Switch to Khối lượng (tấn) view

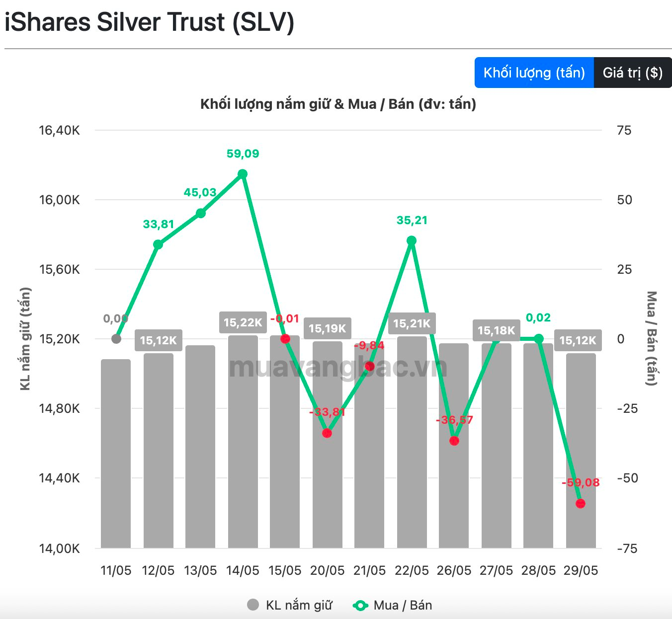[x=534, y=73]
